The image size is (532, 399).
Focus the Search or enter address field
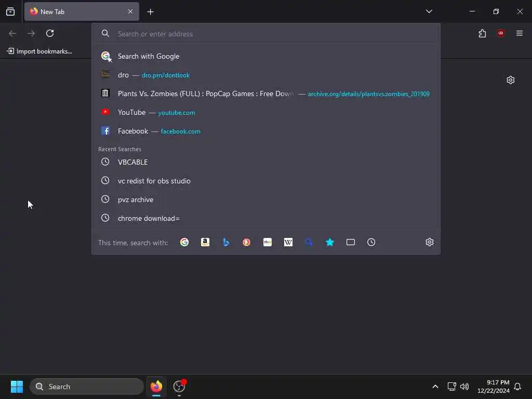[266, 34]
